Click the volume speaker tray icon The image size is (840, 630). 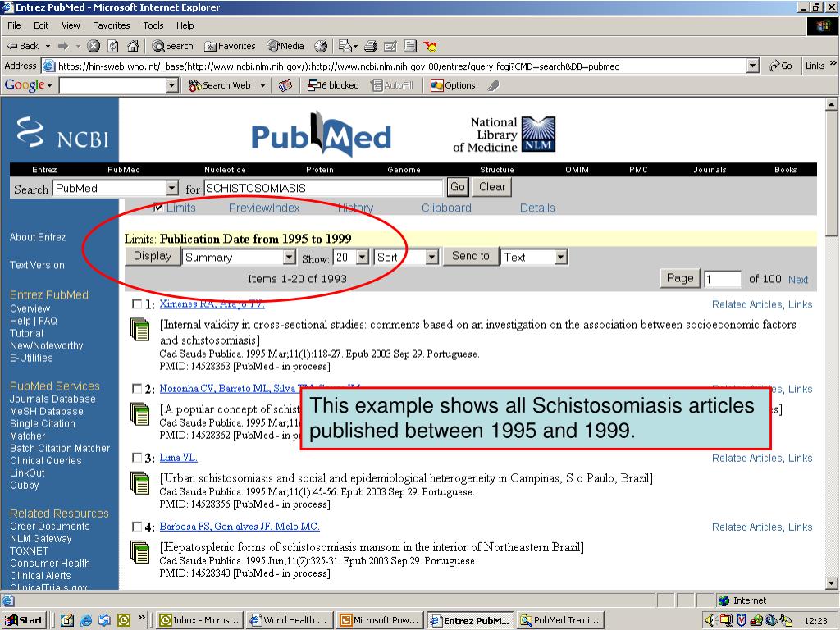710,620
